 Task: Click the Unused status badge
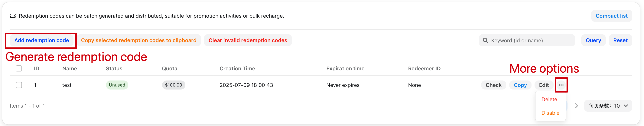[x=117, y=85]
